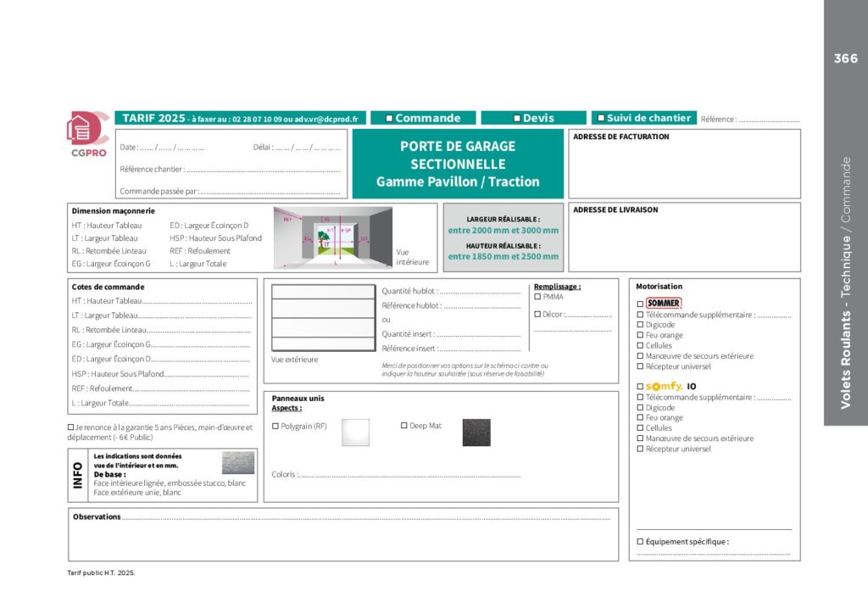Screen dimensions: 868x614
Task: Check the Commande checkbox
Action: click(388, 119)
